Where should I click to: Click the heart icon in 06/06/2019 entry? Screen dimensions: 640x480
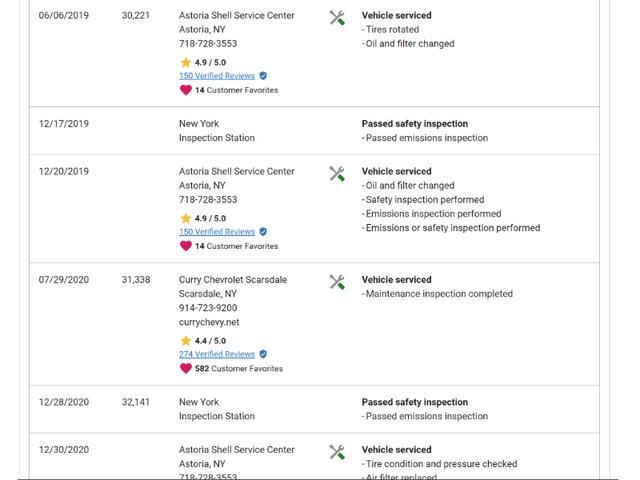click(x=186, y=90)
